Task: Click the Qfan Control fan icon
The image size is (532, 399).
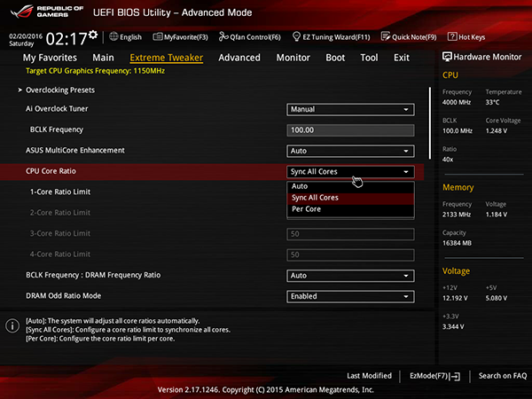Action: pos(223,36)
